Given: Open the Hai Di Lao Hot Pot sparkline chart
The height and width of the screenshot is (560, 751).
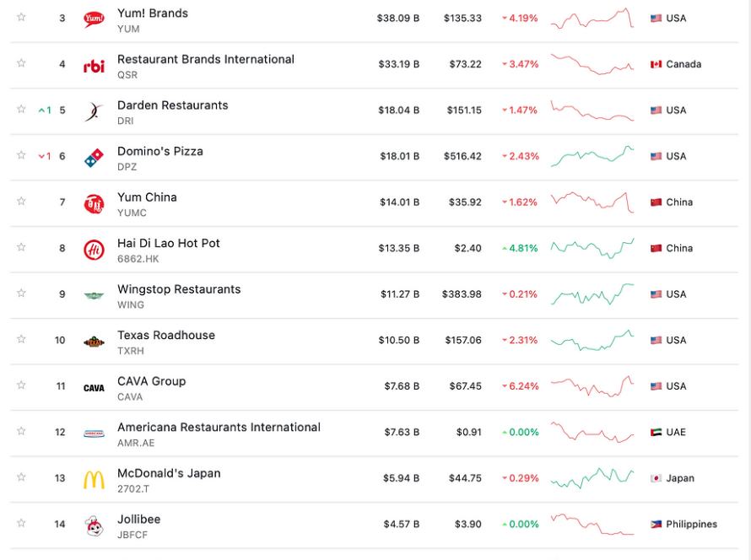Looking at the screenshot, I should [x=592, y=248].
